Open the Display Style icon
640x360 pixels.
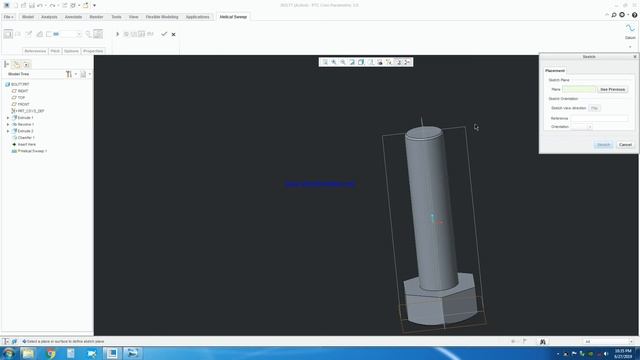click(361, 62)
